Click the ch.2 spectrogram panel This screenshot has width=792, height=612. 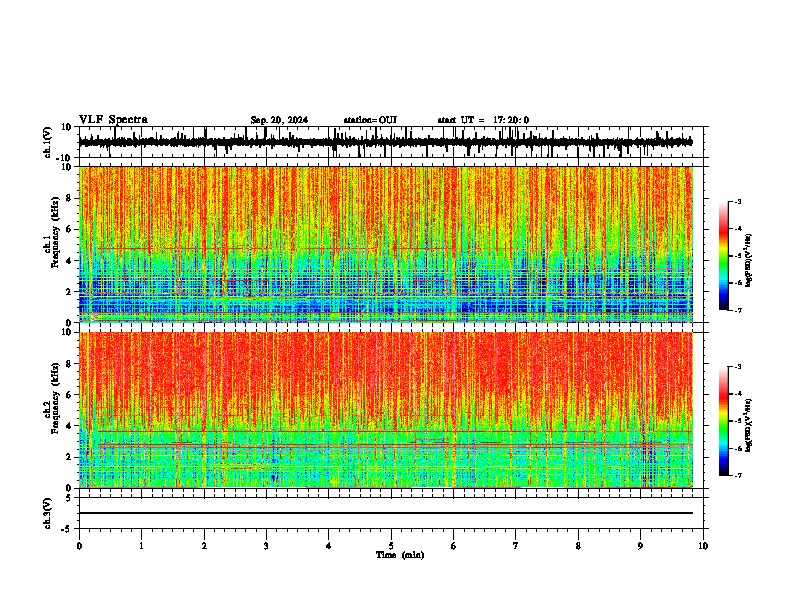click(386, 410)
